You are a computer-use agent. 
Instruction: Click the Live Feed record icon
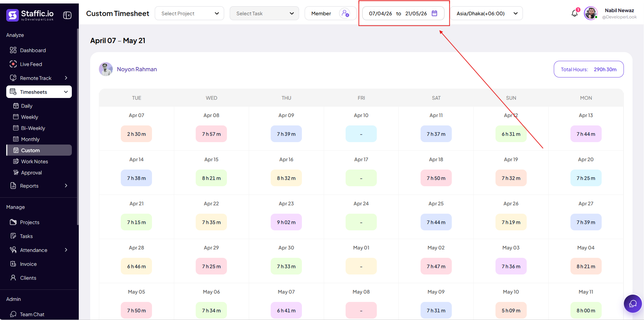(x=13, y=64)
